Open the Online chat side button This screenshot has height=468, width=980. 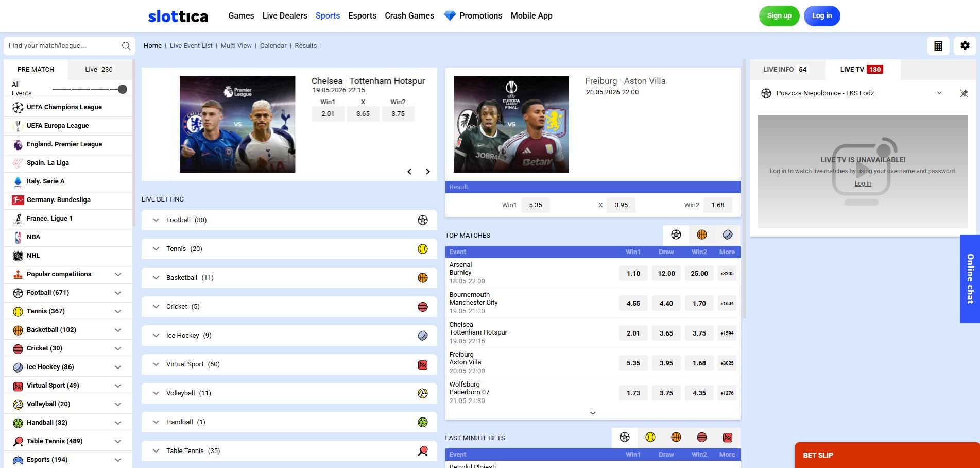coord(970,279)
